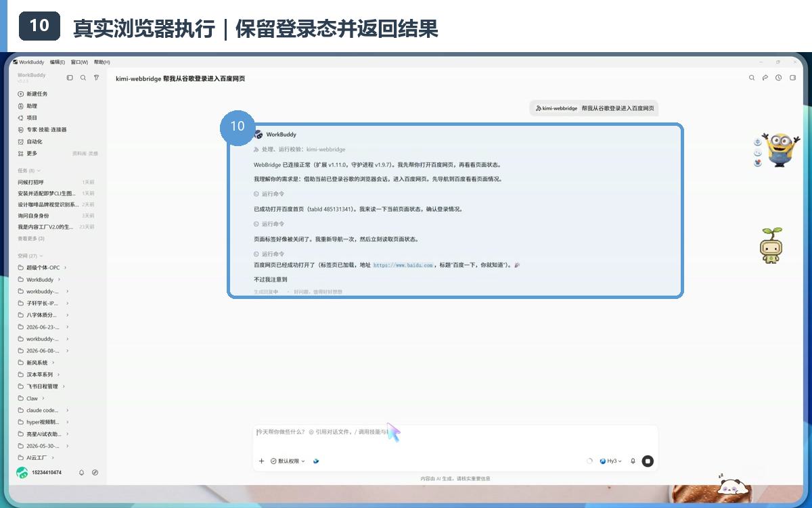Click the blue bird icon beside 默认权限
Screen dimensions: 812x508
pyautogui.click(x=316, y=461)
